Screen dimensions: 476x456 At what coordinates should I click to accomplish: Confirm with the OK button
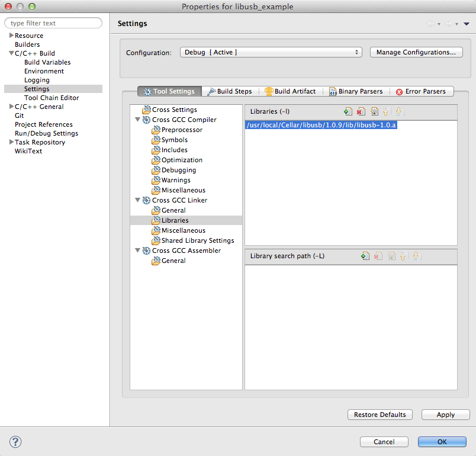pos(442,442)
